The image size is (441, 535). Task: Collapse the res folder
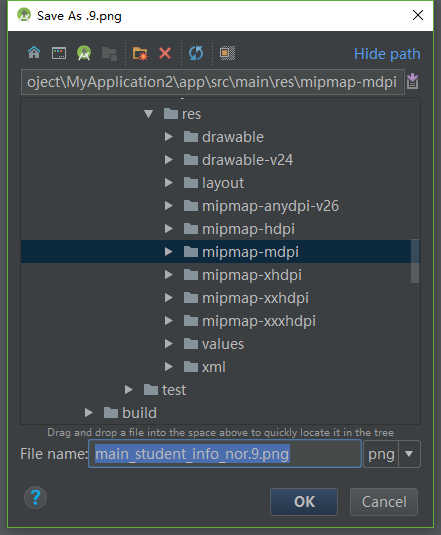148,114
